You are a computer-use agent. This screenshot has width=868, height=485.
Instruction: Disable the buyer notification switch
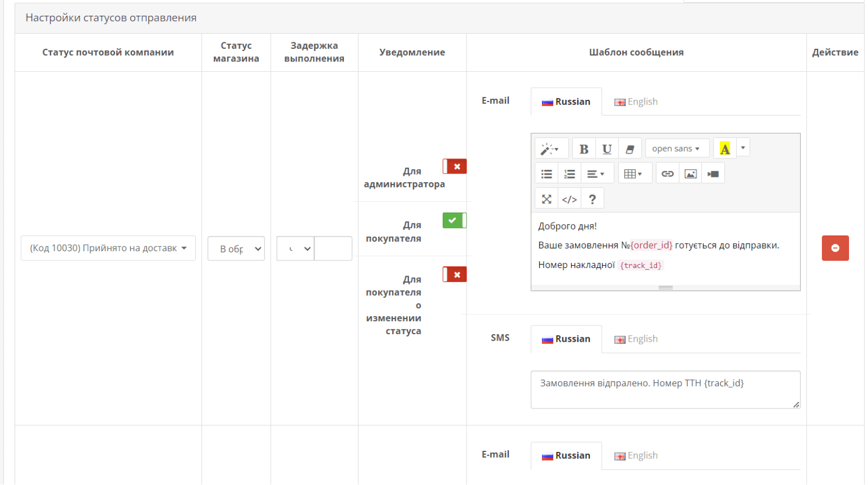(455, 220)
